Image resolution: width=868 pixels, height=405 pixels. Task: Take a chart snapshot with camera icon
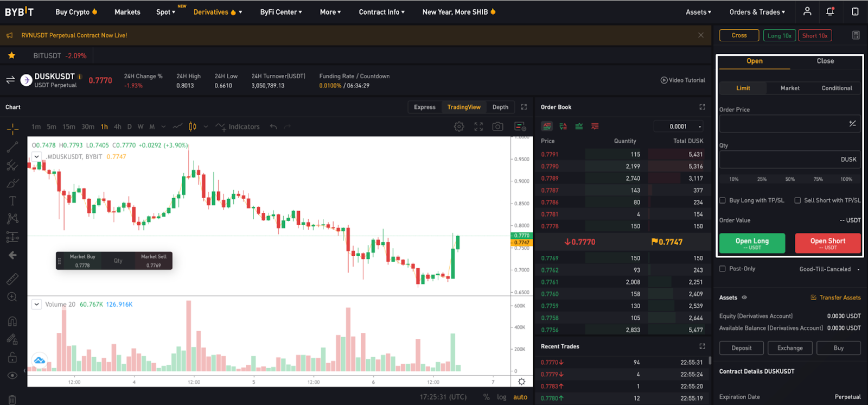(497, 126)
